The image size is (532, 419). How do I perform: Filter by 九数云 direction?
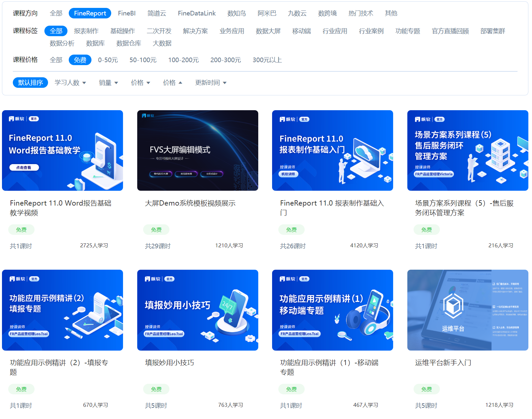[297, 13]
